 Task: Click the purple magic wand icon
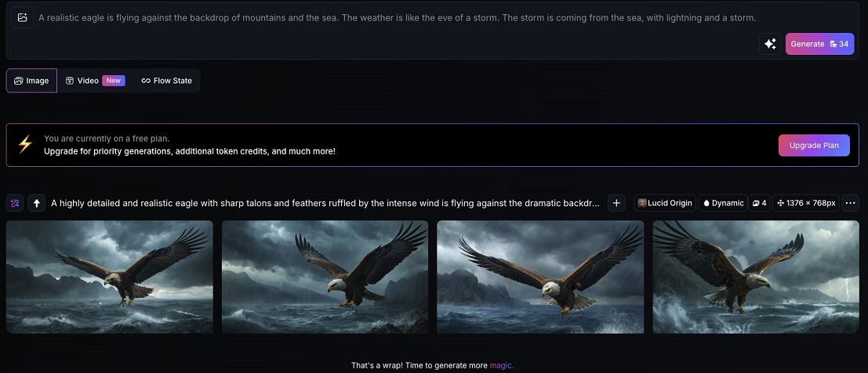[x=15, y=203]
